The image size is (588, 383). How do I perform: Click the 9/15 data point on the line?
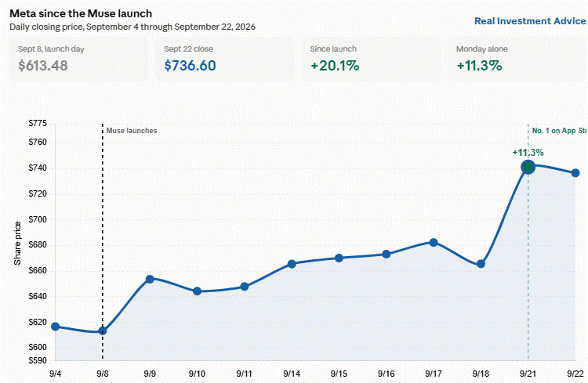[x=339, y=258]
